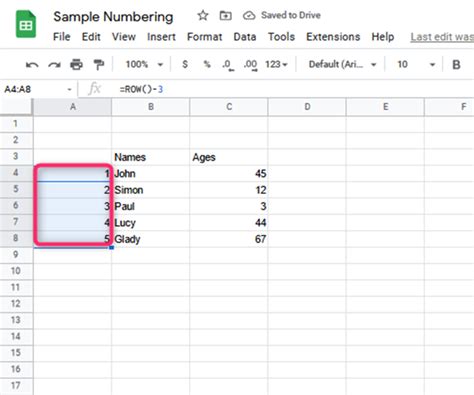474x395 pixels.
Task: Toggle bold formatting
Action: click(456, 64)
